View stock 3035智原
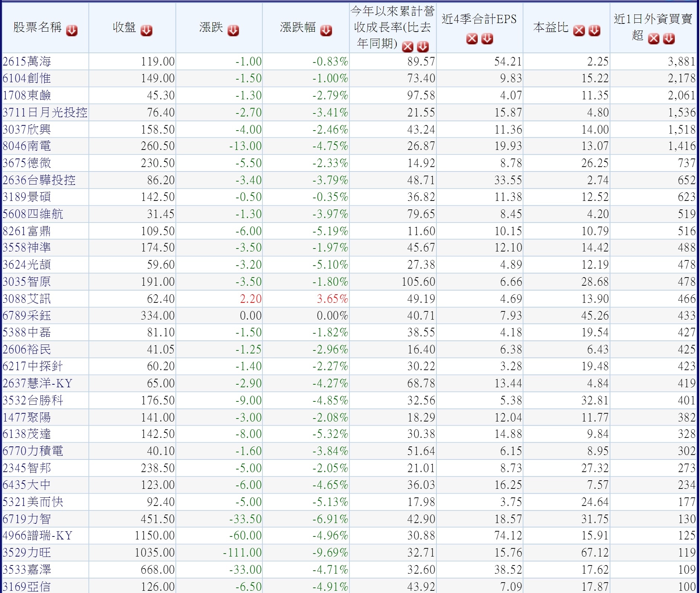 (27, 282)
